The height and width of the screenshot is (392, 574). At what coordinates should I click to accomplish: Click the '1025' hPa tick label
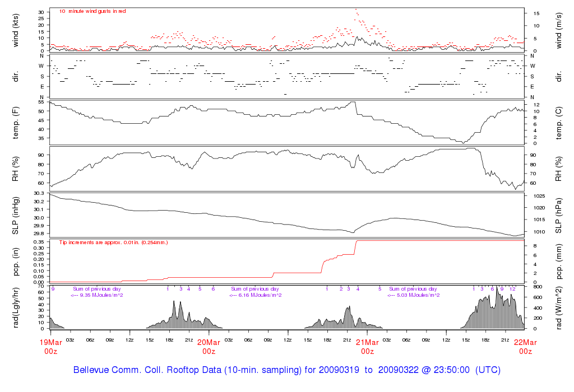pos(539,196)
